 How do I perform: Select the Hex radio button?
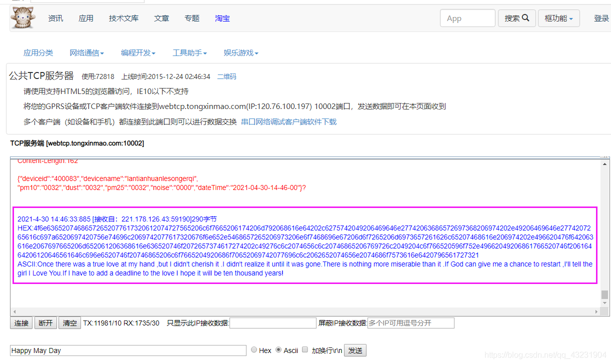coord(254,350)
